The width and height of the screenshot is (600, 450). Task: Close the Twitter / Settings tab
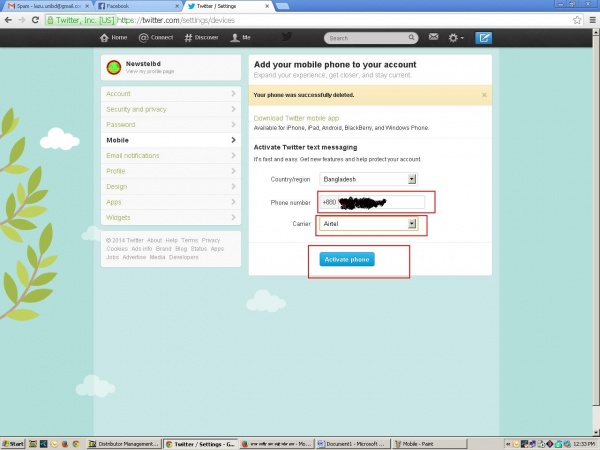[x=267, y=6]
